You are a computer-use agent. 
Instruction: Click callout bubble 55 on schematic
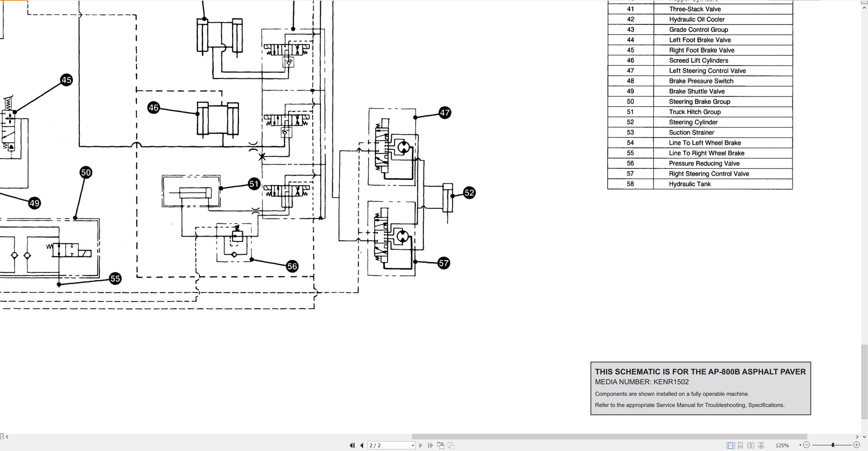(x=115, y=279)
